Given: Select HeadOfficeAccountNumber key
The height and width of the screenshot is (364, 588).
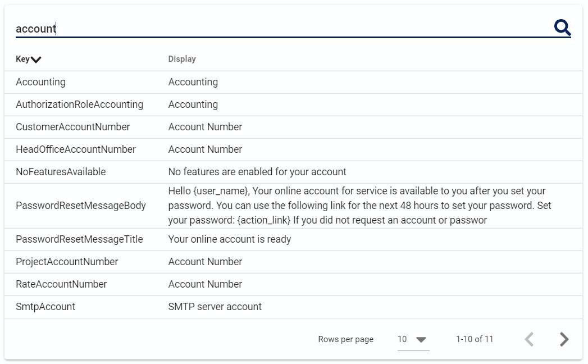Looking at the screenshot, I should pos(76,149).
